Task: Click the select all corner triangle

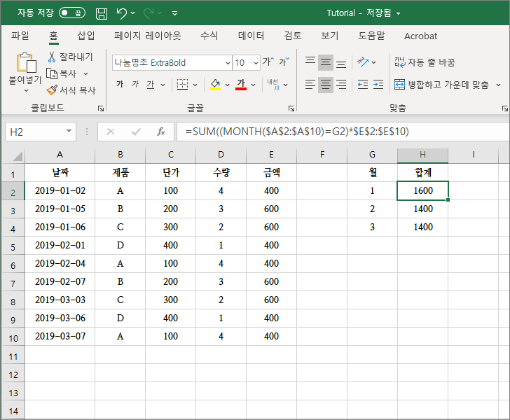Action: click(18, 156)
